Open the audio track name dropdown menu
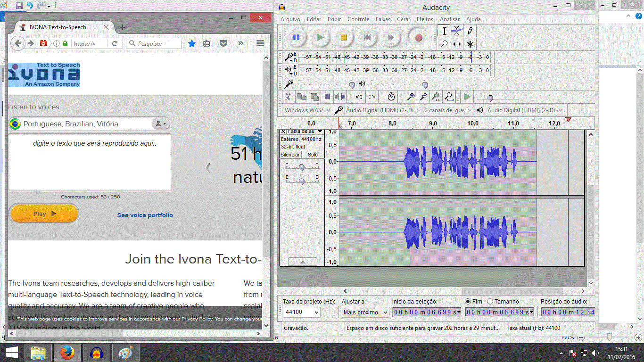Screen dimensions: 644x362 coord(305,131)
